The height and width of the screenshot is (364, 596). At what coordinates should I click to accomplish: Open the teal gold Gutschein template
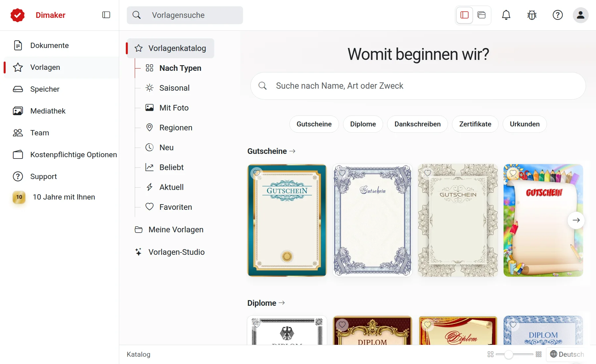[x=287, y=220]
